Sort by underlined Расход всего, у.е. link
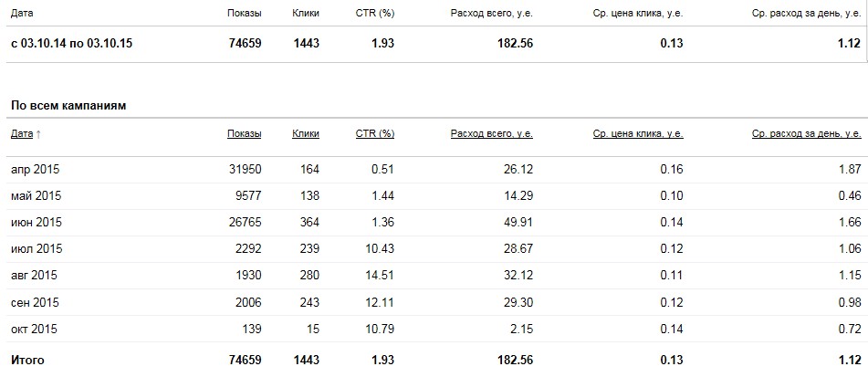Viewport: 868px width, 377px height. pos(491,133)
